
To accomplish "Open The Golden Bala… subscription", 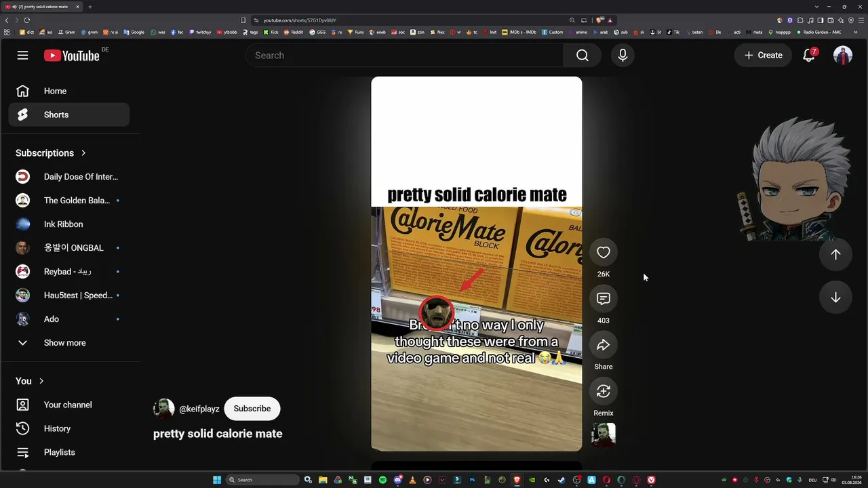I will point(68,201).
